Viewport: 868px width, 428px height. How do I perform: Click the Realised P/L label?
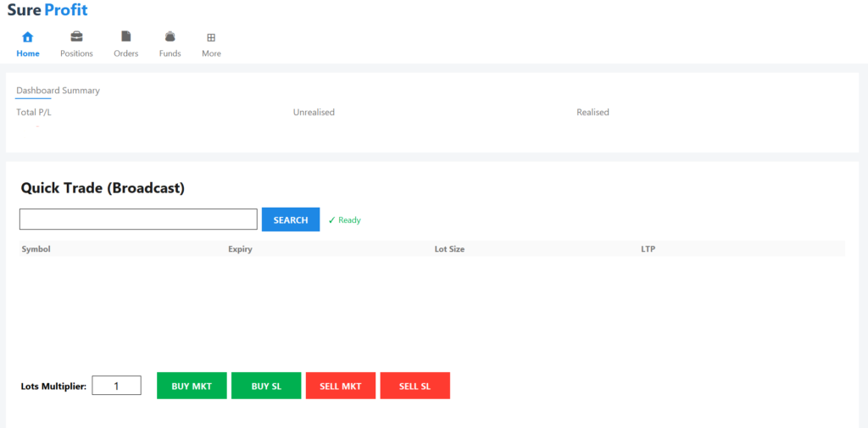(593, 112)
